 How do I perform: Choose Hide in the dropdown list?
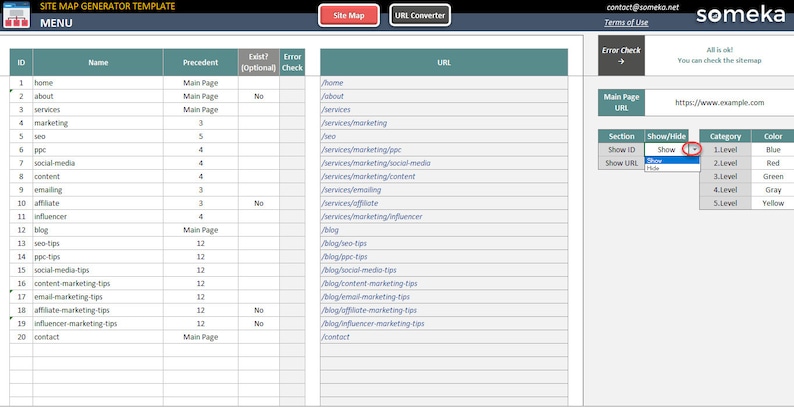pyautogui.click(x=672, y=168)
